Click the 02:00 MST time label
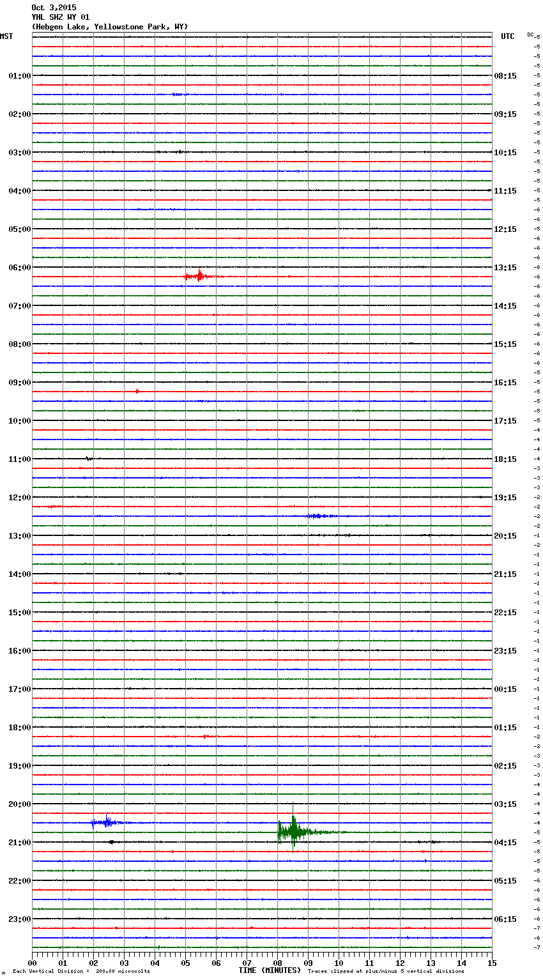This screenshot has width=543, height=980. point(20,114)
